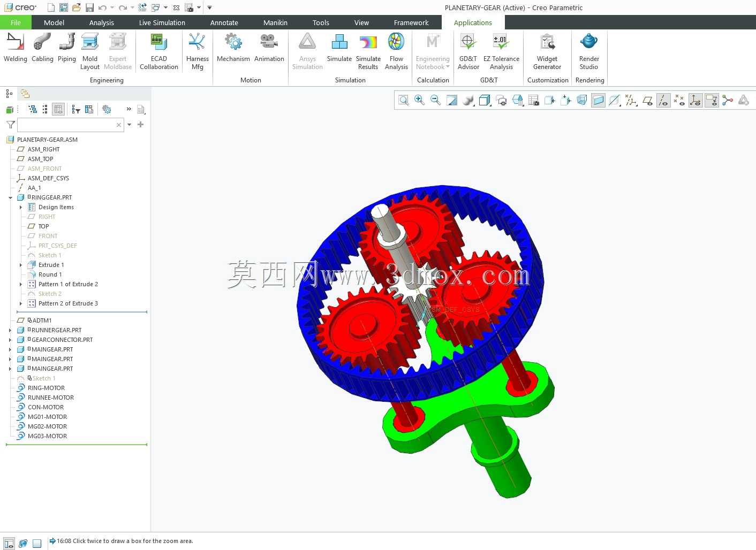This screenshot has height=550, width=756.
Task: Open the display style shaded sphere menu
Action: pos(468,100)
